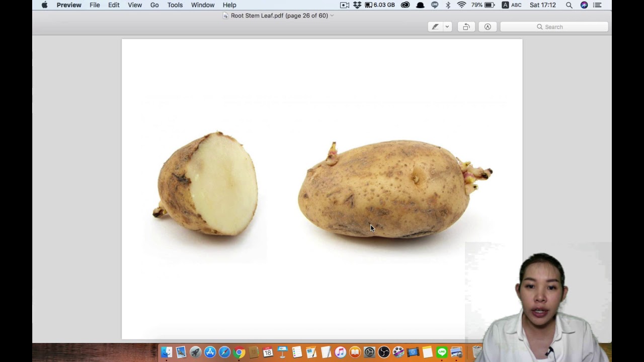Launch OBS Studio from the Dock

pyautogui.click(x=384, y=352)
